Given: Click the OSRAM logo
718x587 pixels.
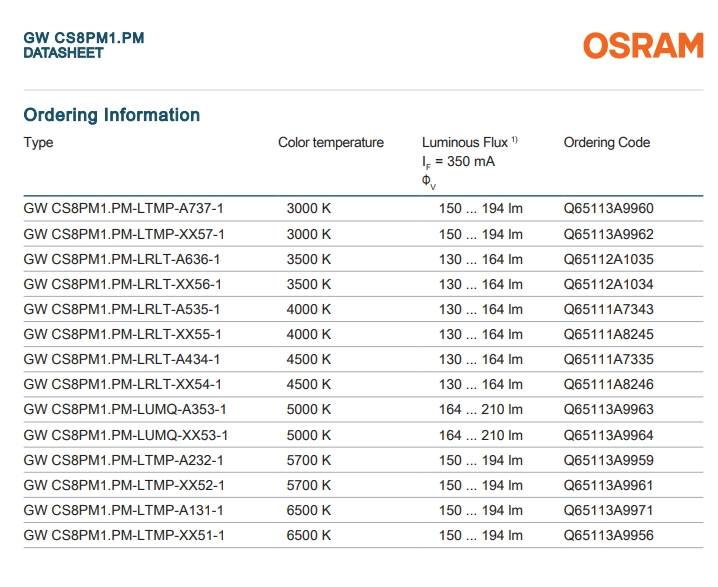Looking at the screenshot, I should 643,45.
